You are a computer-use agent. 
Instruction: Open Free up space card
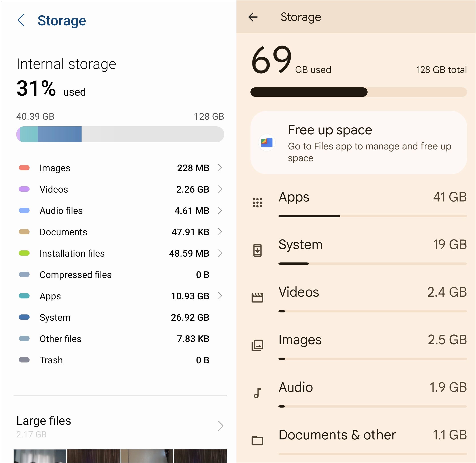(359, 143)
